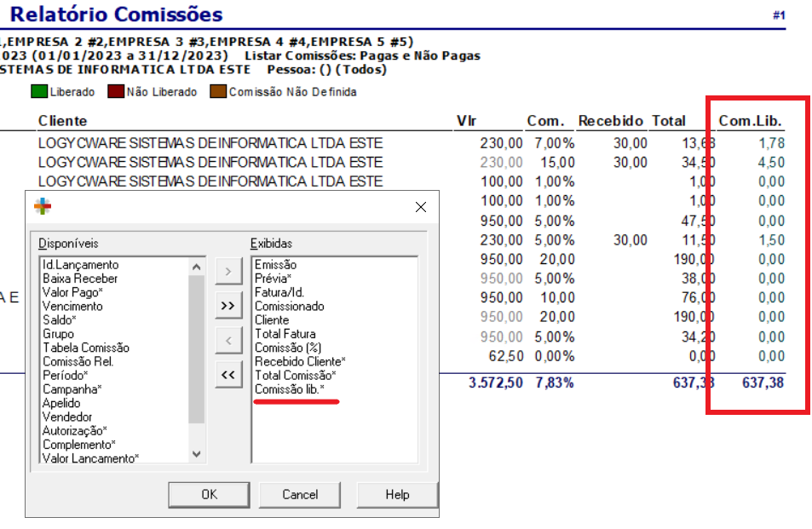Open Help for the column dialog
The width and height of the screenshot is (812, 529).
coord(397,494)
